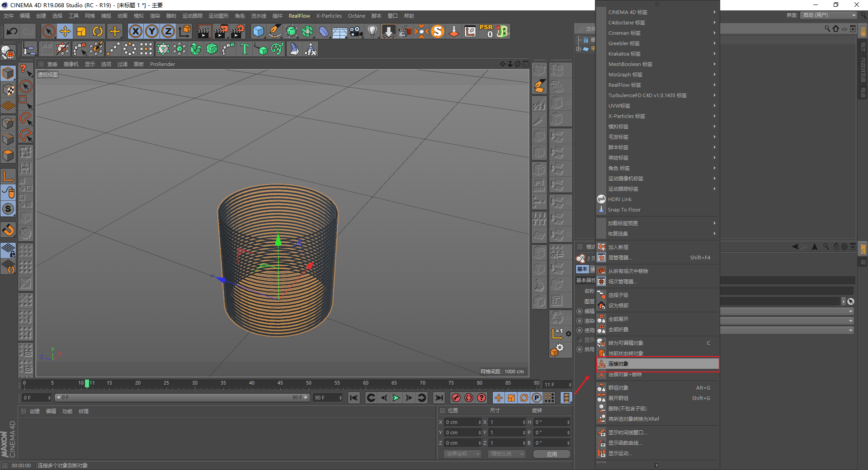
Task: Click the 90 F end frame field
Action: tap(328, 398)
